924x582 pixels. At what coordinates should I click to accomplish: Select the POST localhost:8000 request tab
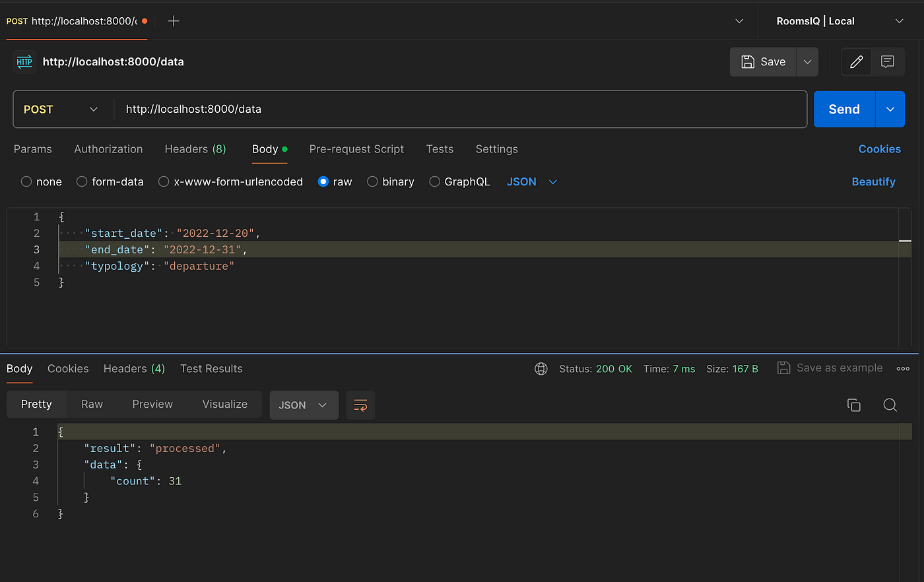tap(77, 21)
